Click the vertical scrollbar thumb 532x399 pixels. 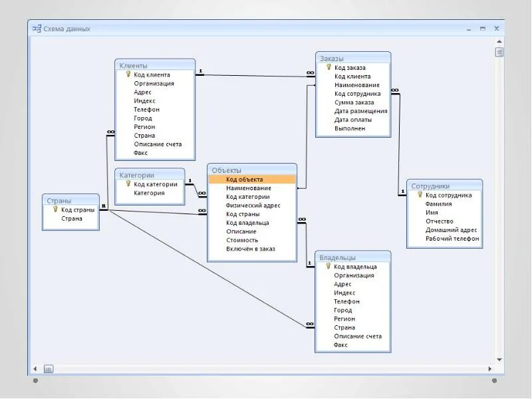pos(499,53)
